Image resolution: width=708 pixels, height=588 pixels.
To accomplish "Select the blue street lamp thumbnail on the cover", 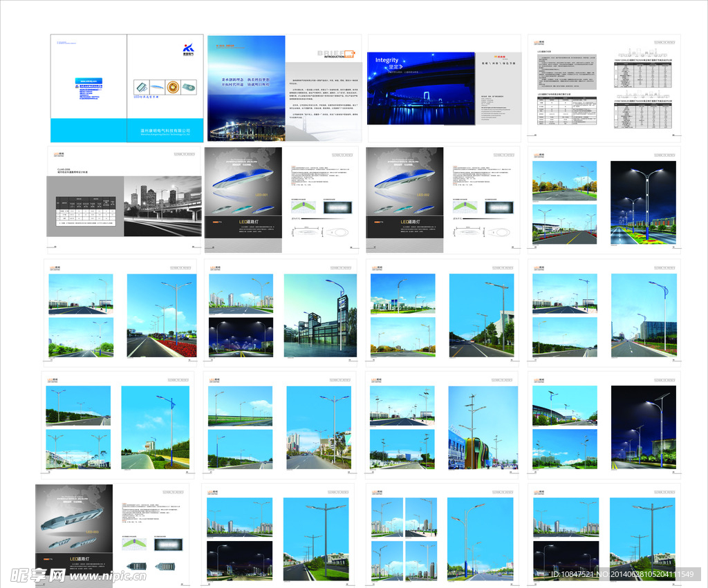I will click(x=157, y=86).
